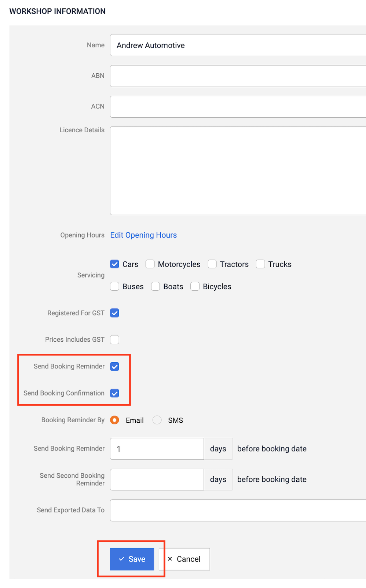The width and height of the screenshot is (366, 588).
Task: Click the Send Second Booking Reminder days field
Action: (157, 479)
